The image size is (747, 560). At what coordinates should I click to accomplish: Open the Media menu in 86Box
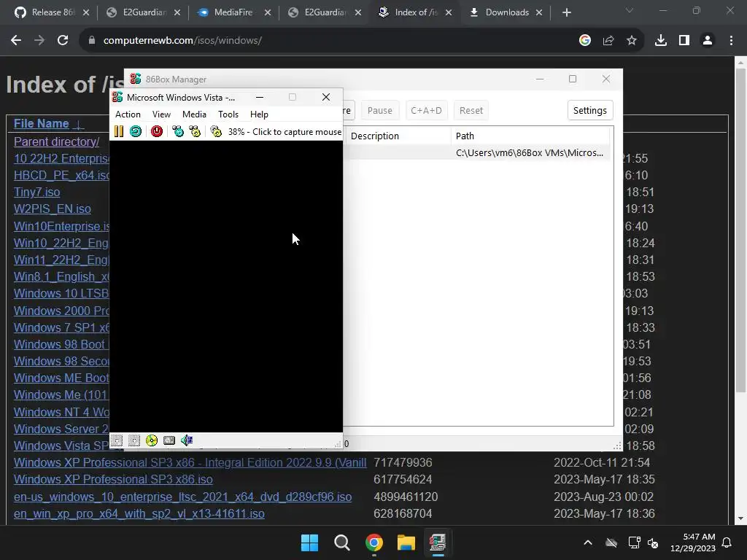tap(194, 114)
